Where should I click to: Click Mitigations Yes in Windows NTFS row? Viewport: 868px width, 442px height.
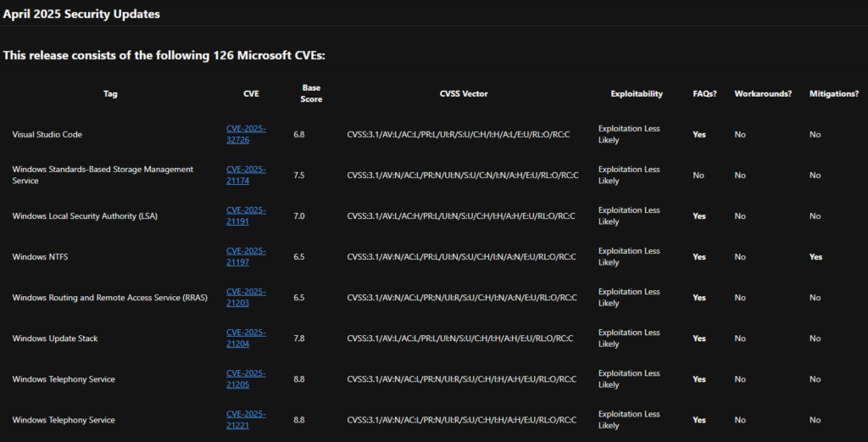click(815, 257)
